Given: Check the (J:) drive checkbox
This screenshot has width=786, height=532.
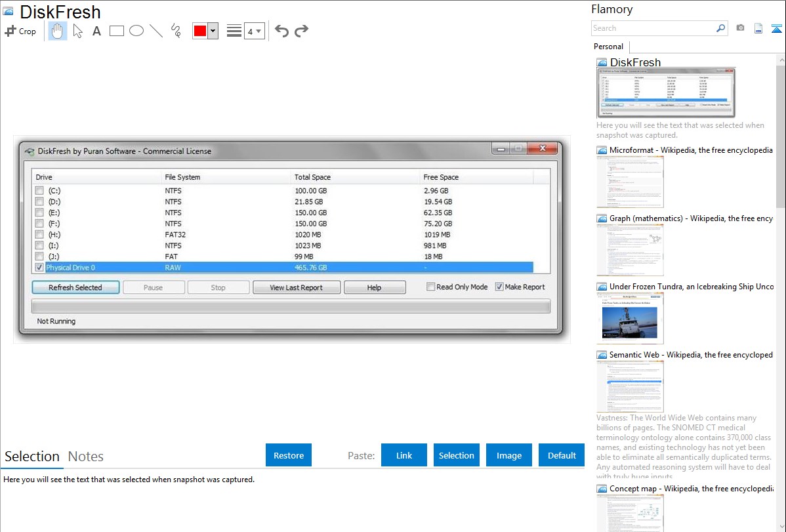Looking at the screenshot, I should (x=39, y=256).
